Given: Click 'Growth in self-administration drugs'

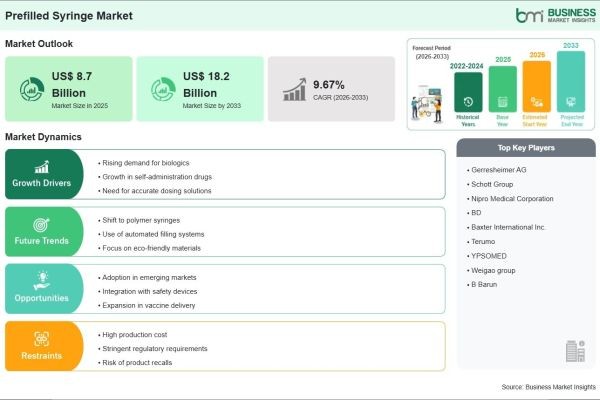Looking at the screenshot, I should pyautogui.click(x=157, y=177).
